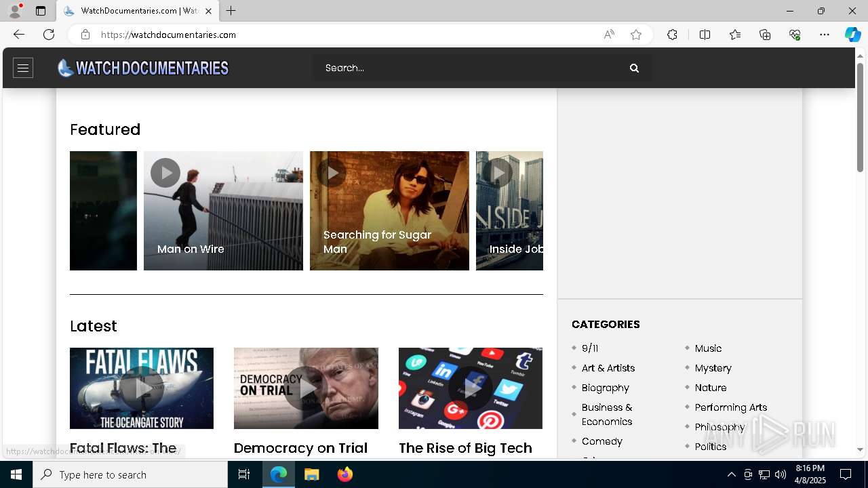Open File Explorer from taskbar
This screenshot has width=868, height=488.
tap(312, 474)
